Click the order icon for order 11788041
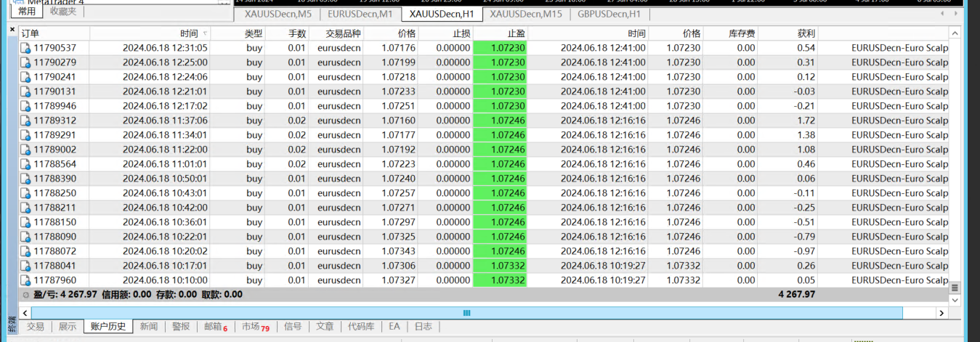Image resolution: width=980 pixels, height=342 pixels. [25, 266]
